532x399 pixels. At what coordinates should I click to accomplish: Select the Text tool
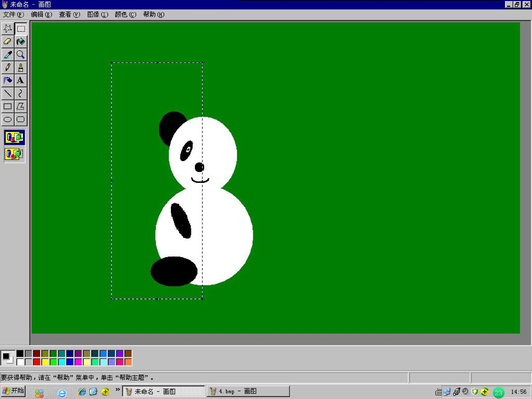pyautogui.click(x=21, y=80)
